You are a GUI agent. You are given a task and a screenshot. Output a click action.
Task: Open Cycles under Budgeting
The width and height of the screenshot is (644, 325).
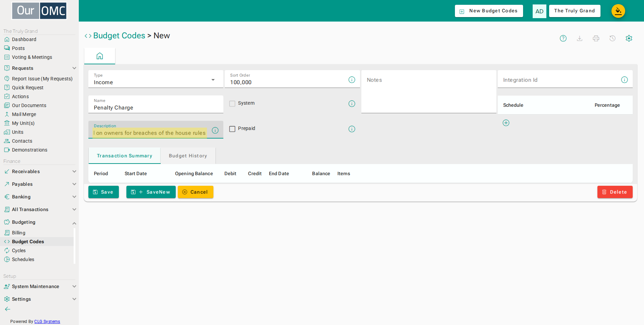[19, 250]
